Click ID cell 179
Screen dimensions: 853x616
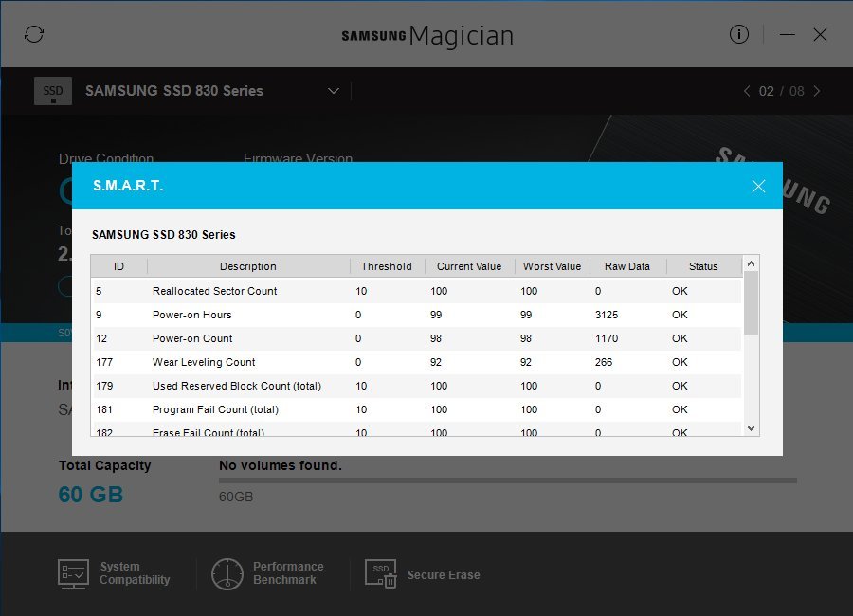pos(104,386)
